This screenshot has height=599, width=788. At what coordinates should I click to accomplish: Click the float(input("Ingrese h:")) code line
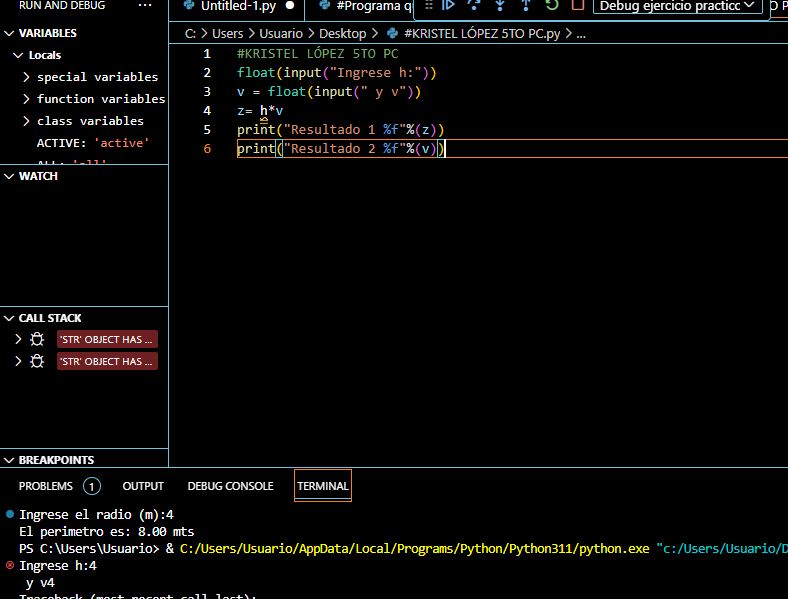(x=337, y=73)
